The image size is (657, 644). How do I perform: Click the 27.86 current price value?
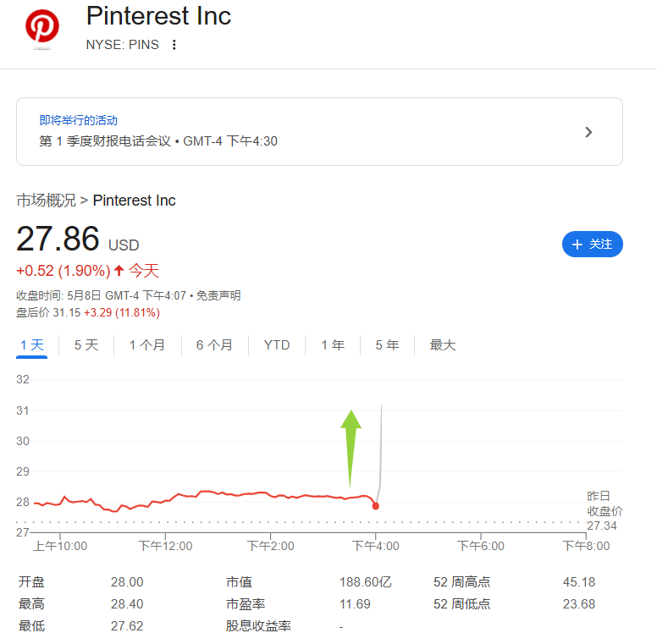click(x=58, y=239)
